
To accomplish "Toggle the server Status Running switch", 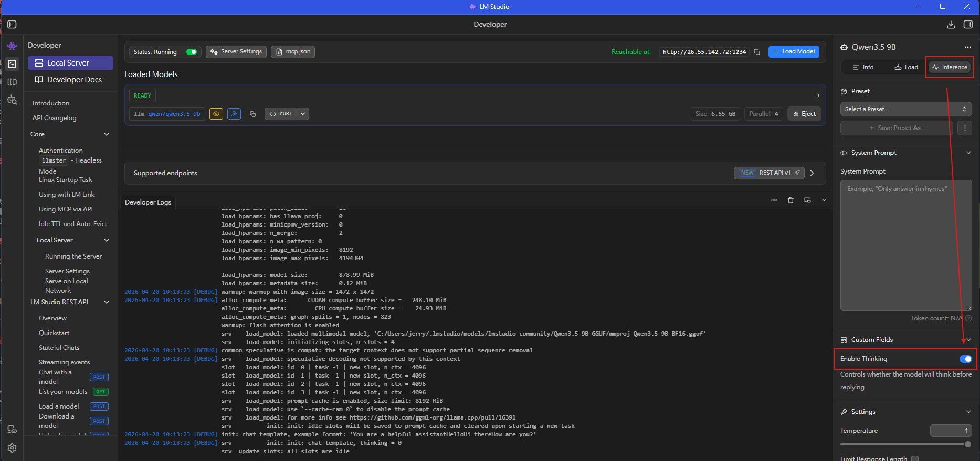I will [192, 52].
